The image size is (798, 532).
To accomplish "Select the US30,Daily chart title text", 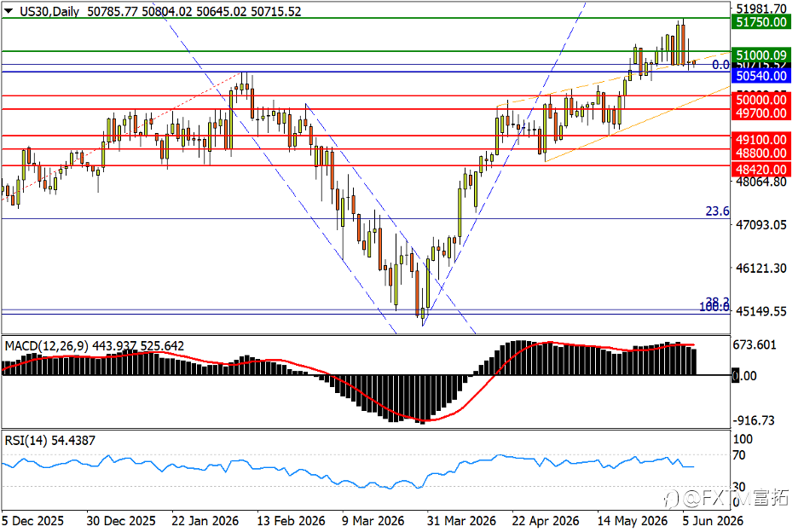I will pyautogui.click(x=49, y=11).
